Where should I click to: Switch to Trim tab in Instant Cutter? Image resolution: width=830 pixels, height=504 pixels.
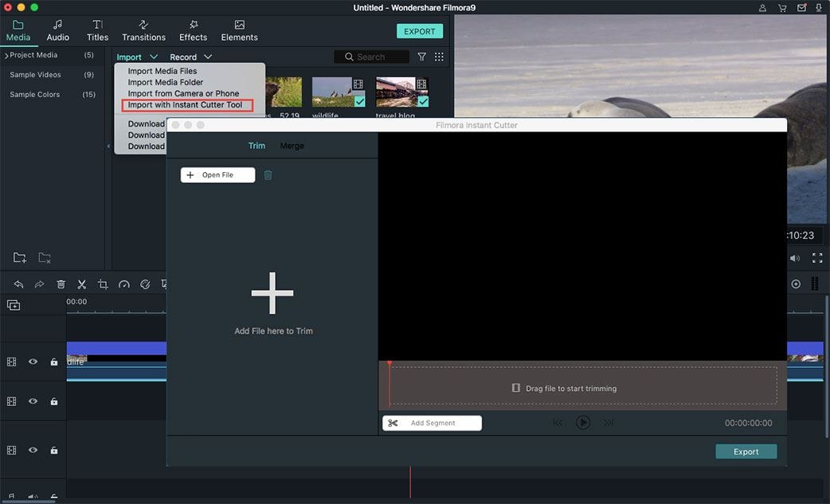(256, 146)
